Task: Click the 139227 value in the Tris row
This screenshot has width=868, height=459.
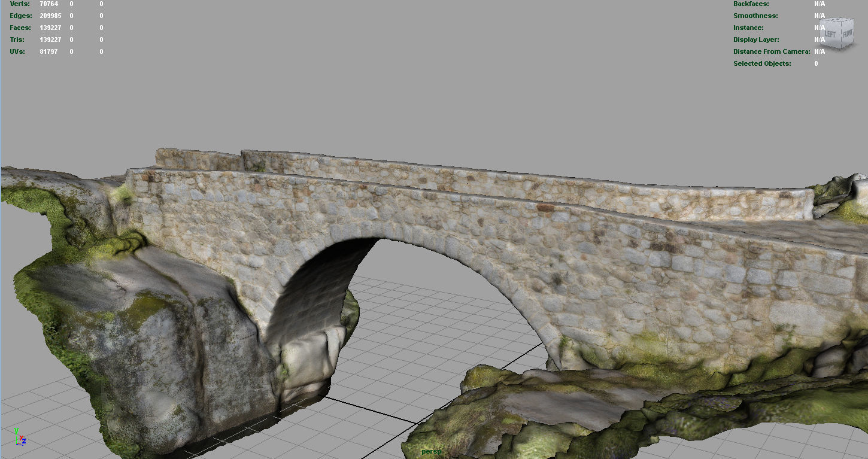Action: [x=50, y=39]
